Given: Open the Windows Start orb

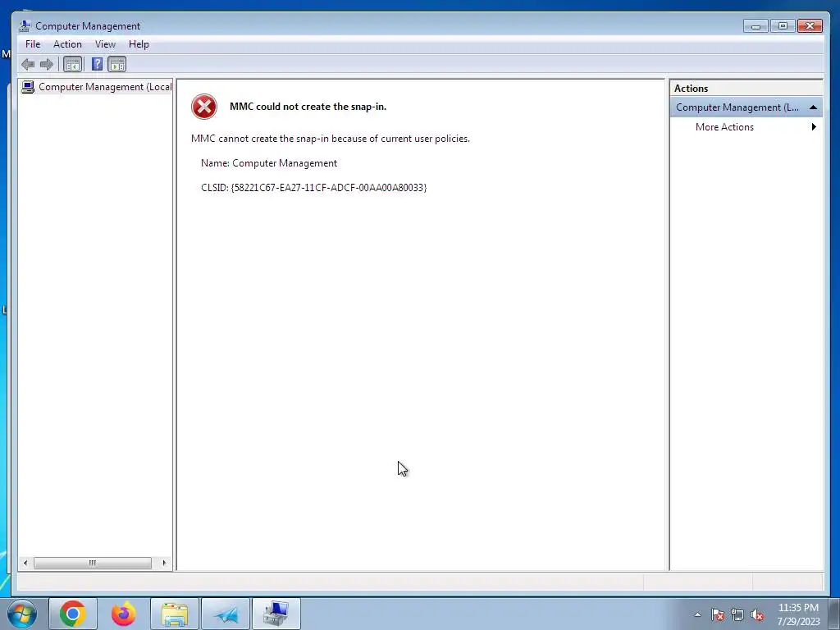Looking at the screenshot, I should click(22, 614).
